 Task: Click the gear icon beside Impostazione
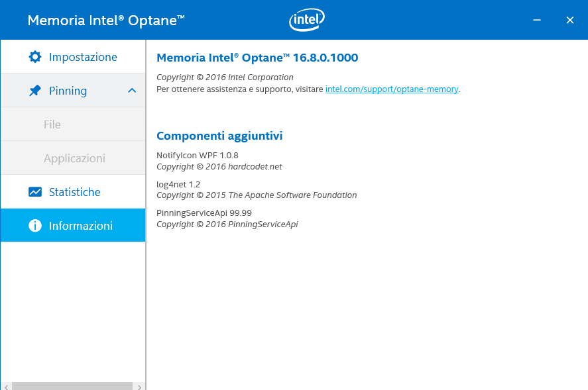(x=35, y=57)
